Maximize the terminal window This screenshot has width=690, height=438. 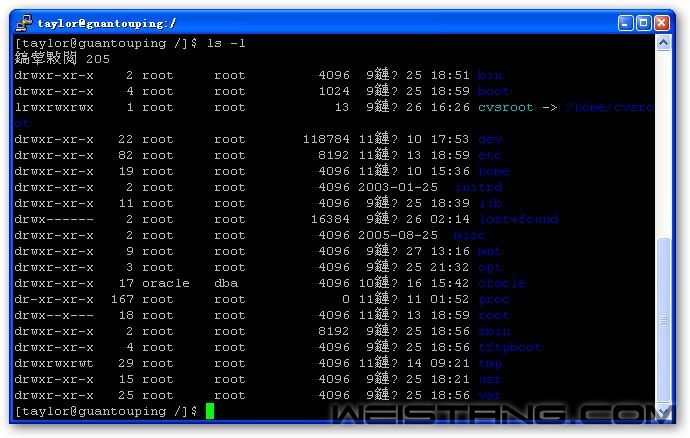(643, 22)
